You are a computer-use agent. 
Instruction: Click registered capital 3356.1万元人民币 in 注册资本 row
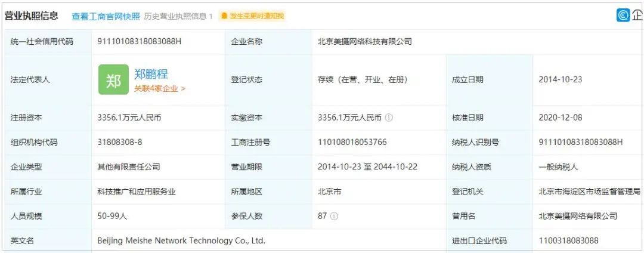click(129, 118)
